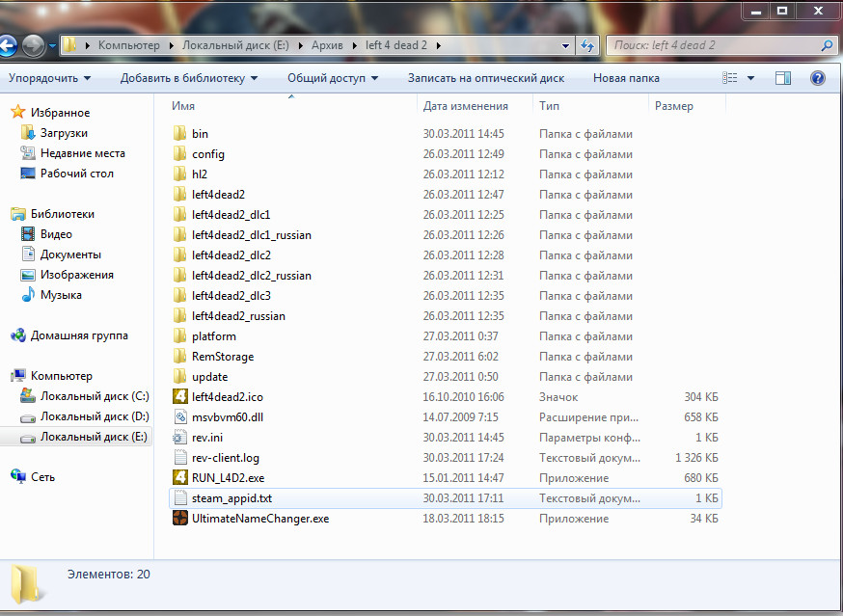Toggle the preview pane icon
Viewport: 843px width, 616px height.
783,78
